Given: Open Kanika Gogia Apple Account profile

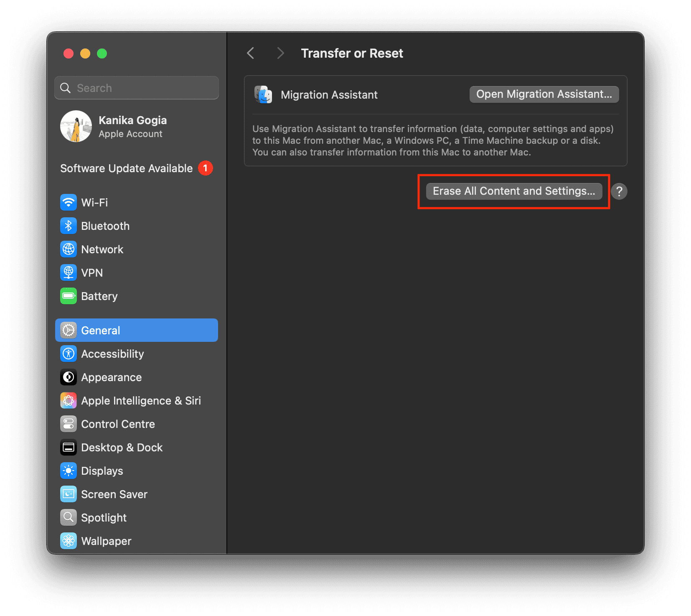Looking at the screenshot, I should [x=132, y=127].
